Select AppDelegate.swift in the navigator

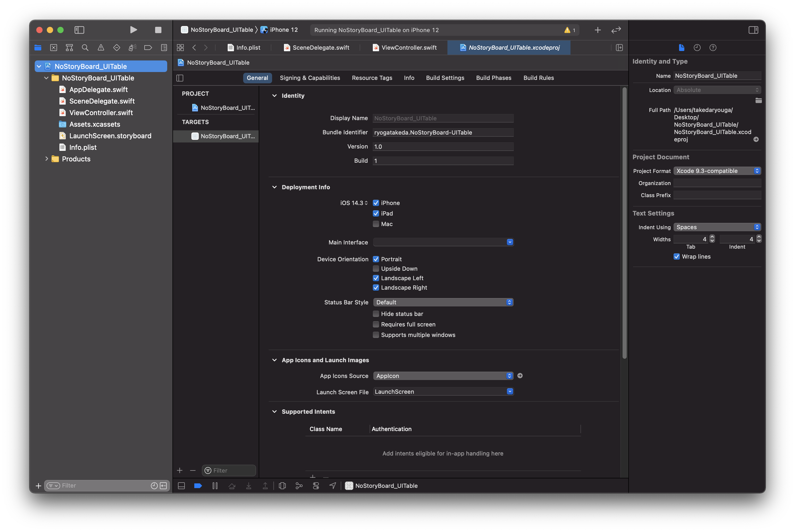[x=98, y=90]
